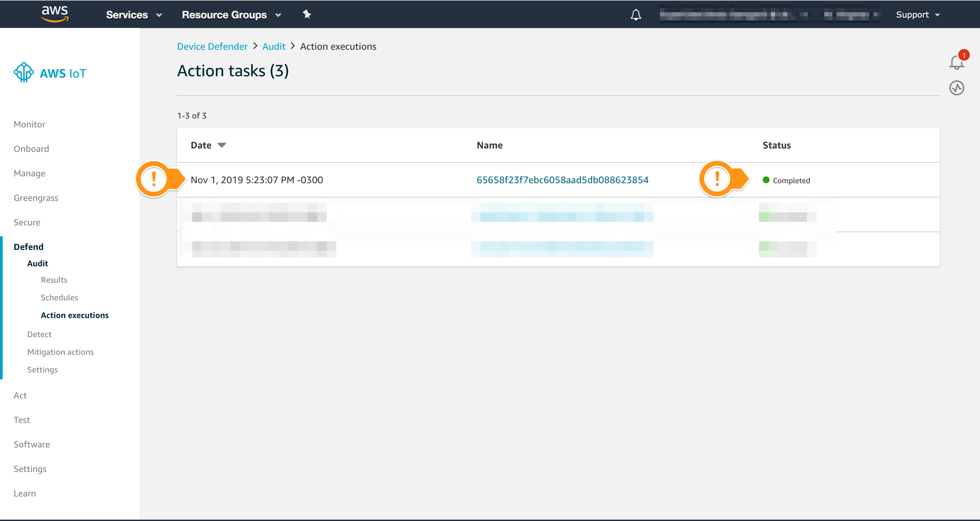Open Schedules under Audit
Screen dimensions: 980x521
tap(59, 298)
